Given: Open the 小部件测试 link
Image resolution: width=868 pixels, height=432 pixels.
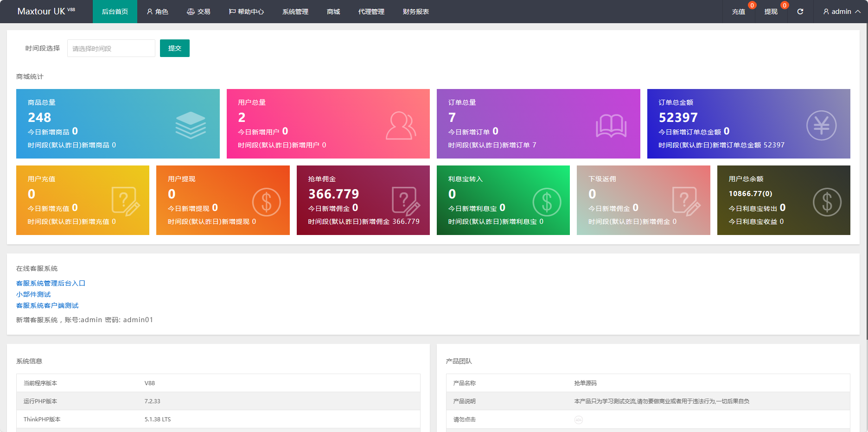Looking at the screenshot, I should click(x=33, y=294).
